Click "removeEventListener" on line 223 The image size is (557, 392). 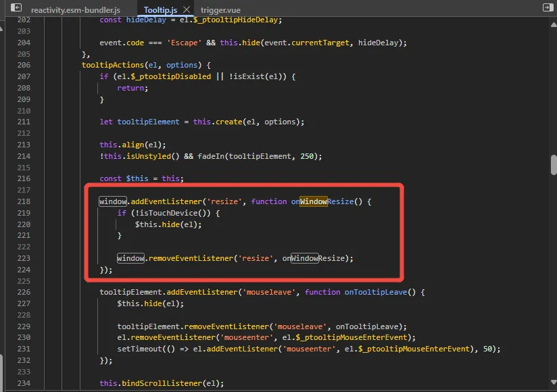pos(191,258)
